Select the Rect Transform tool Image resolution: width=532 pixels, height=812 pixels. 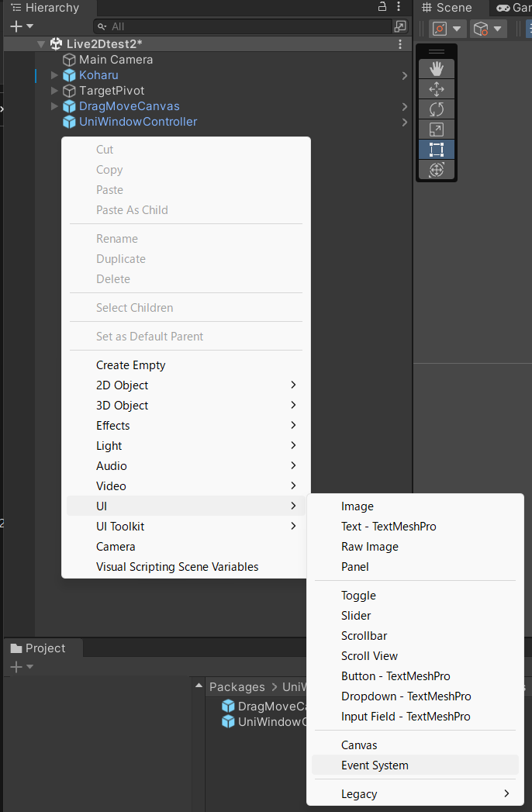pos(437,149)
